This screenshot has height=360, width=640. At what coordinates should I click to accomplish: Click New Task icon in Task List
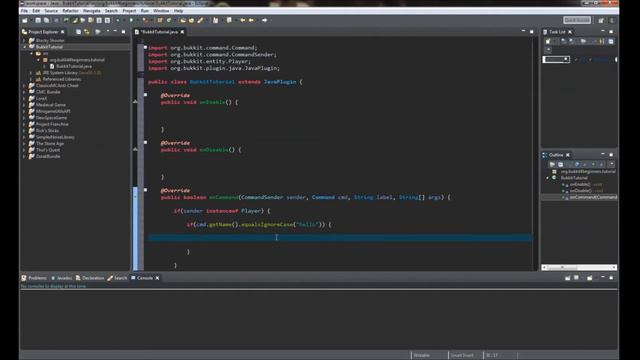click(x=548, y=41)
